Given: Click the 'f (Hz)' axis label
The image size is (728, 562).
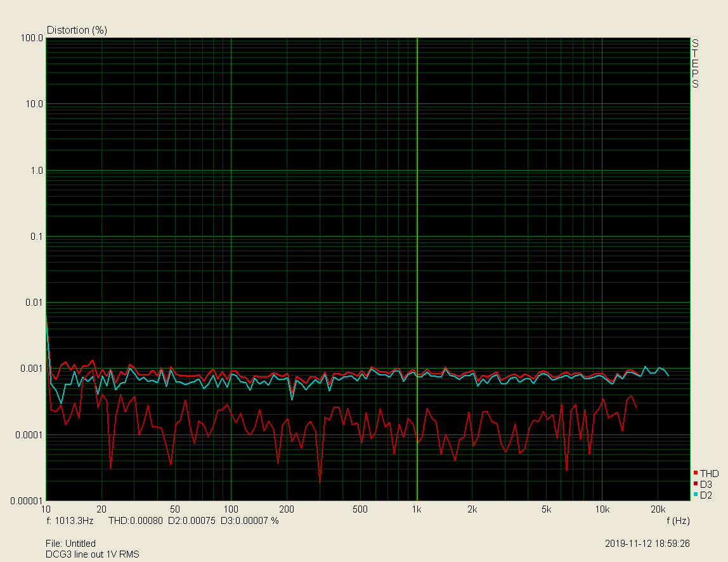Looking at the screenshot, I should (679, 521).
